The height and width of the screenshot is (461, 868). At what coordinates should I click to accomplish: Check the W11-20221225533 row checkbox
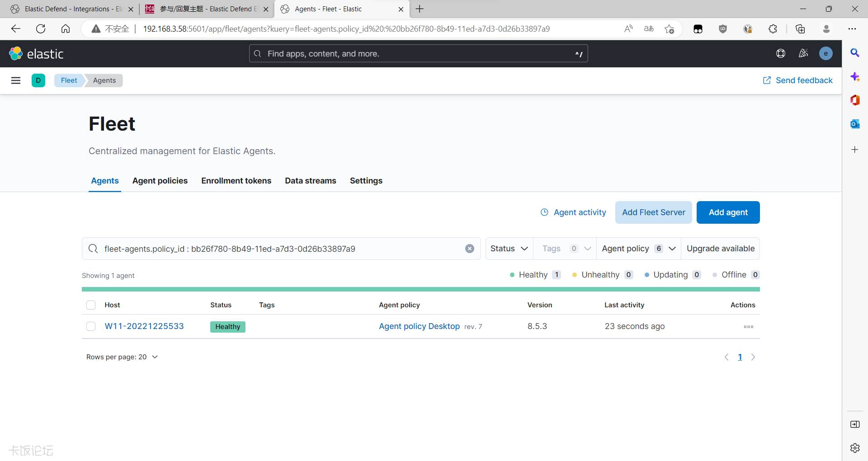pyautogui.click(x=91, y=326)
